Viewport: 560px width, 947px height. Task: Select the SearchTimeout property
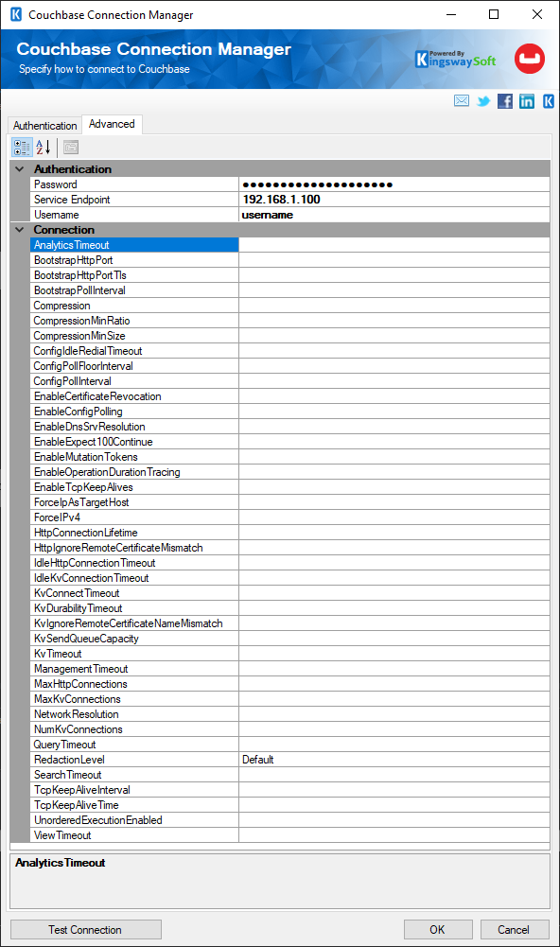134,774
